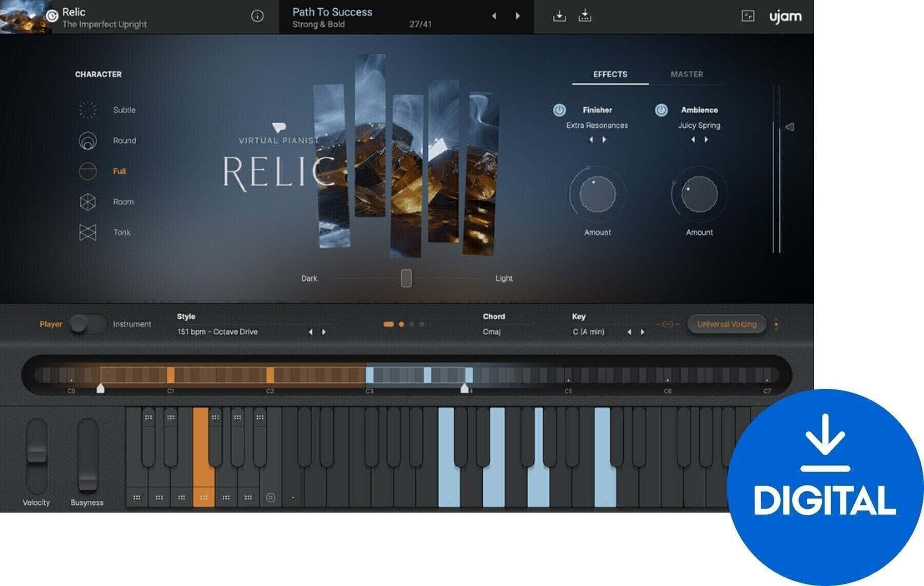Viewport: 924px width, 586px height.
Task: Click the circular stop key icon on keyboard
Action: click(271, 497)
